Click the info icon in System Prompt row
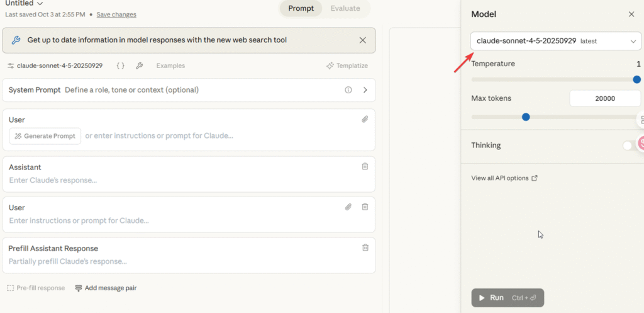The height and width of the screenshot is (313, 644). click(x=348, y=90)
